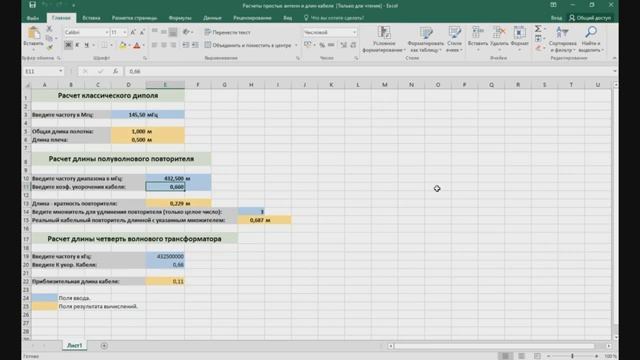The image size is (640, 360).
Task: Open the File (Файл) tab
Action: pyautogui.click(x=33, y=18)
